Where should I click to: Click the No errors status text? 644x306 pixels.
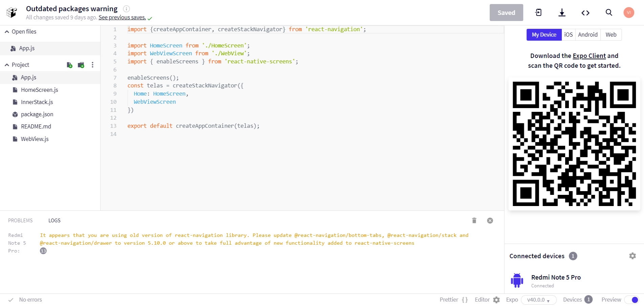(x=30, y=300)
